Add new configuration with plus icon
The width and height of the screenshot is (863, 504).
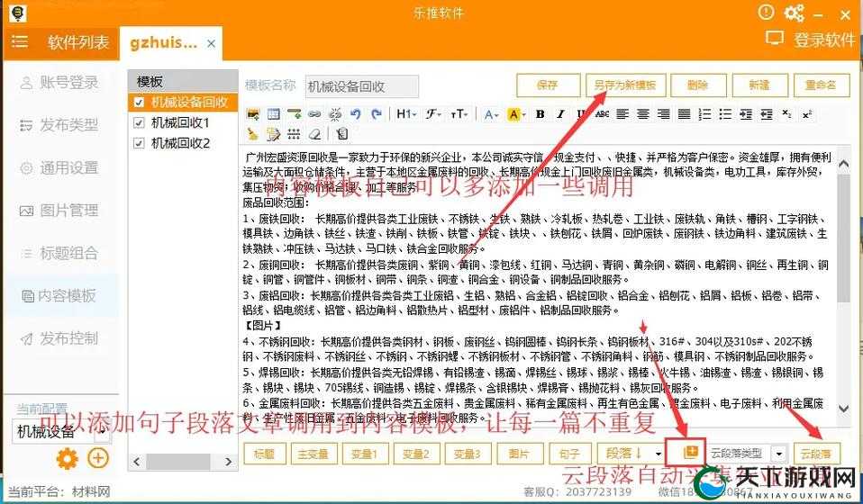(x=98, y=458)
